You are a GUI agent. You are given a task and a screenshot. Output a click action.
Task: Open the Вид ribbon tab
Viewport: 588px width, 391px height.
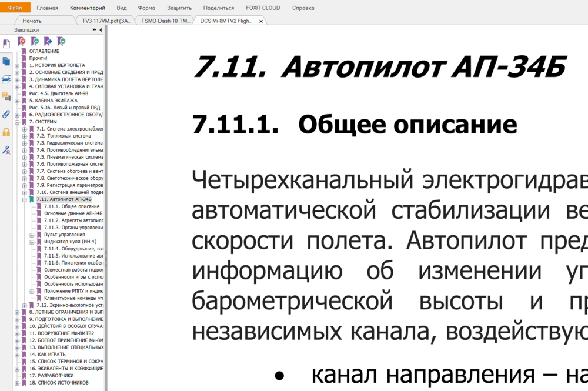(x=122, y=8)
